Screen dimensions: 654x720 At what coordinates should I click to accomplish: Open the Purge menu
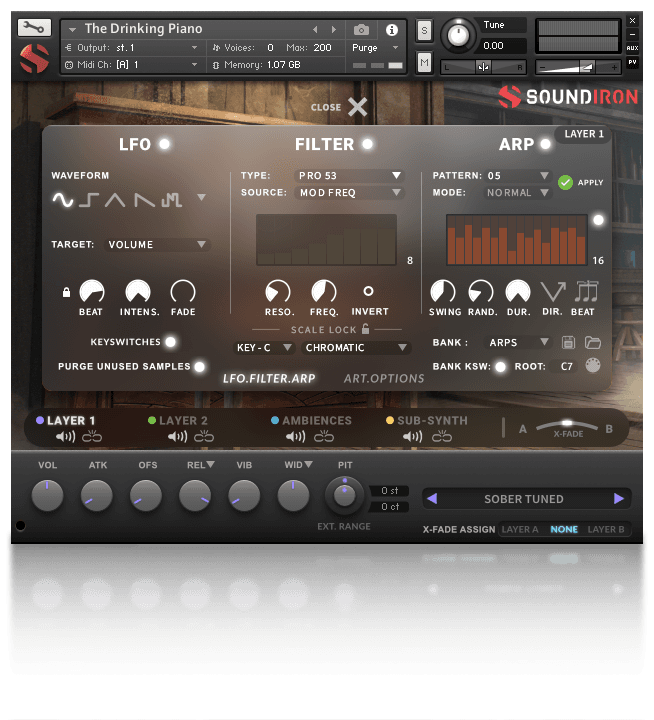[374, 48]
